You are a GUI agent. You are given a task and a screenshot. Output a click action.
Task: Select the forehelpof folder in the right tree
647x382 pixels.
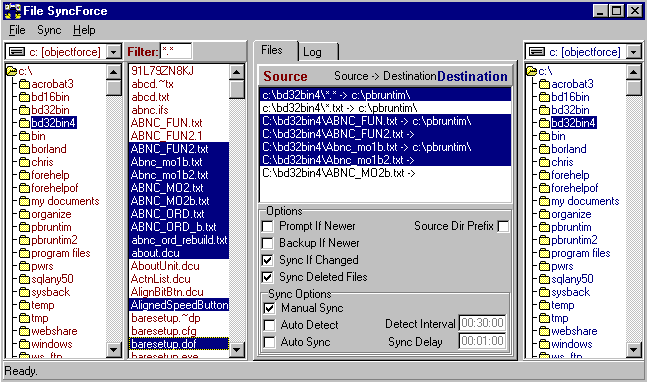click(575, 188)
